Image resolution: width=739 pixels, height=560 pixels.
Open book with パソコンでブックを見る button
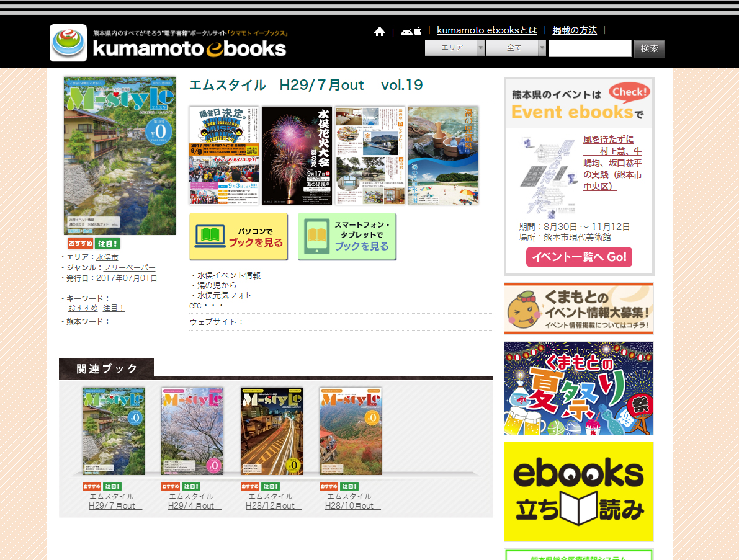tap(239, 237)
